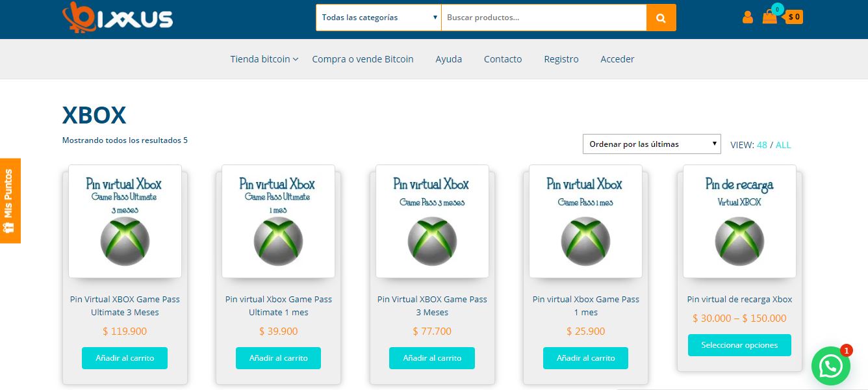Viewport: 868px width, 390px height.
Task: Expand the Tienda bitcoin menu
Action: pos(264,59)
